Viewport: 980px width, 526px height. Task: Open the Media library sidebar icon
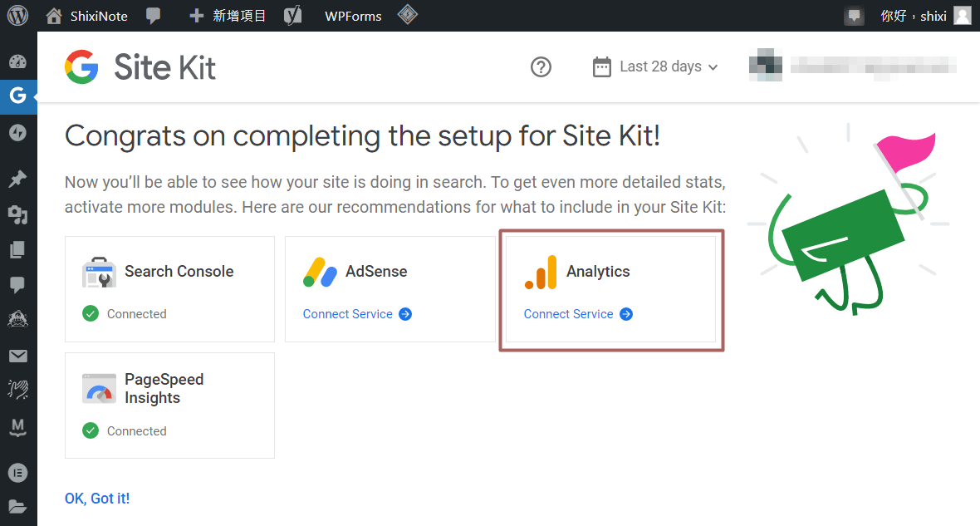(x=17, y=214)
